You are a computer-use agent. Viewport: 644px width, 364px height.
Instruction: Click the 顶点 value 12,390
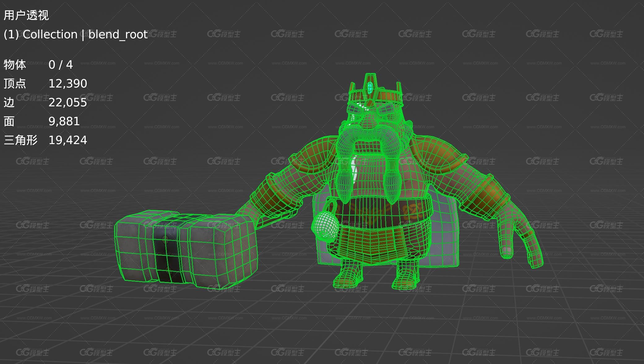point(68,84)
